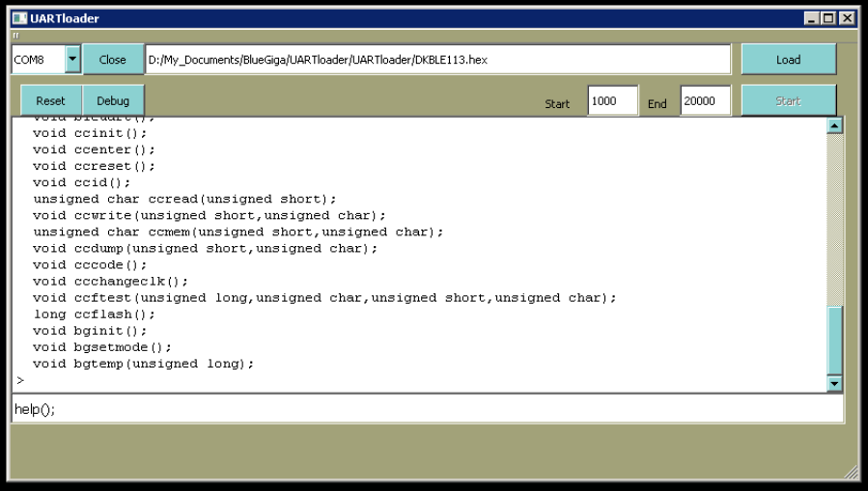Image resolution: width=868 pixels, height=491 pixels.
Task: Maximize the UARTloader window
Action: [828, 18]
